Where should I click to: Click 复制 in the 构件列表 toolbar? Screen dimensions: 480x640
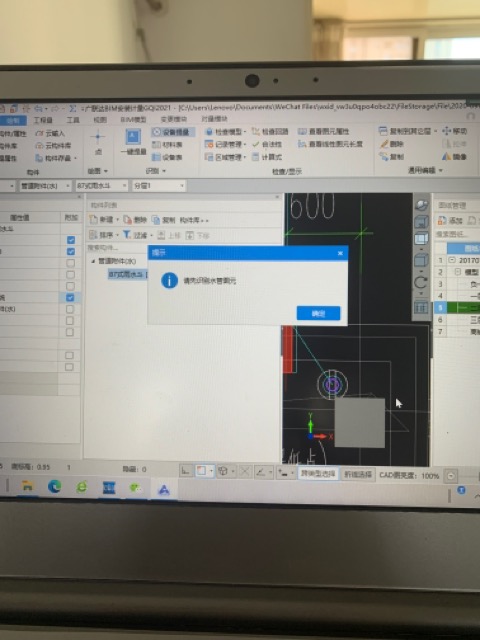click(x=163, y=220)
